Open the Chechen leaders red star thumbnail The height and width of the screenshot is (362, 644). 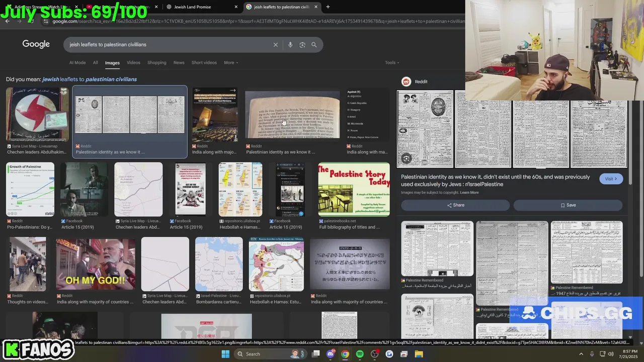pos(37,115)
